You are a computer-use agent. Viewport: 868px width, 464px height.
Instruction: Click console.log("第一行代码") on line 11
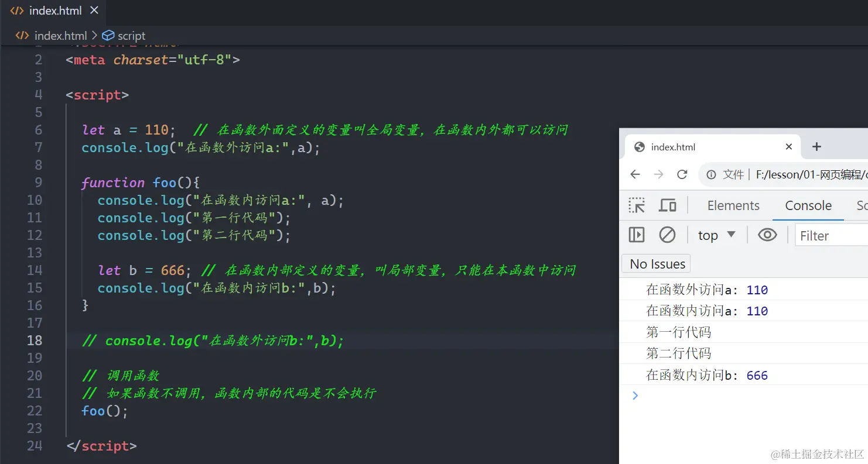click(194, 218)
